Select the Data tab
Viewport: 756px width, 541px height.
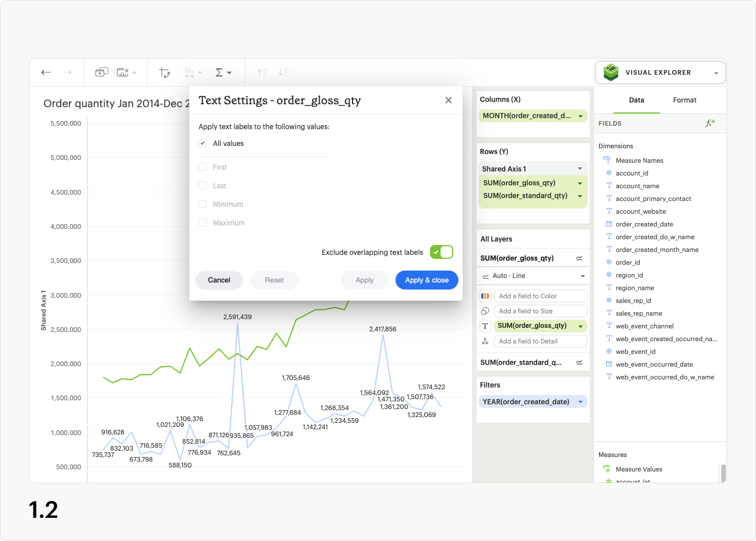pyautogui.click(x=636, y=100)
